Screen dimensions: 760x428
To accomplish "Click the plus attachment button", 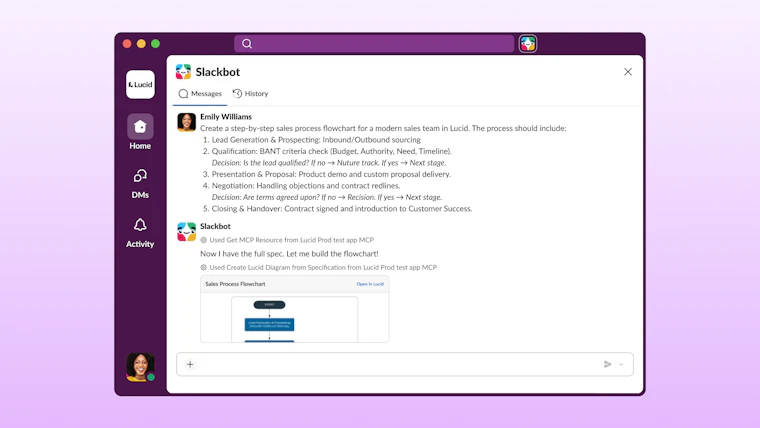I will [190, 364].
